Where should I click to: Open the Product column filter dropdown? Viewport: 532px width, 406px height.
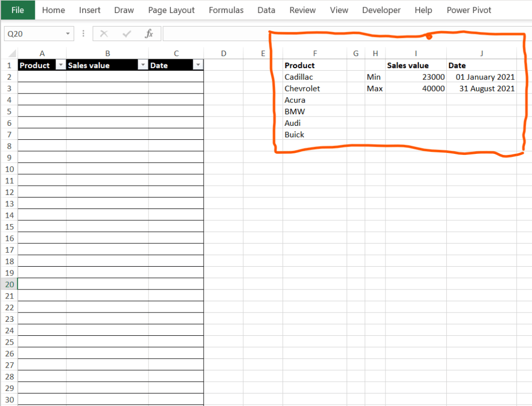(61, 65)
